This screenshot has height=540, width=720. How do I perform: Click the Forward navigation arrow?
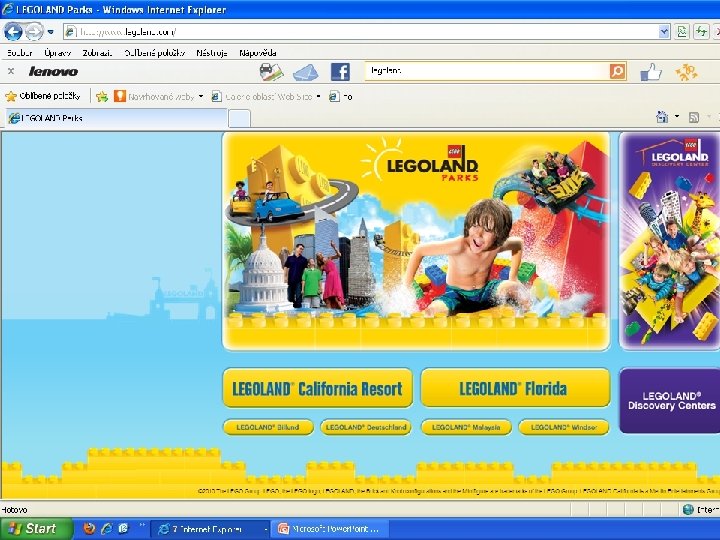34,32
